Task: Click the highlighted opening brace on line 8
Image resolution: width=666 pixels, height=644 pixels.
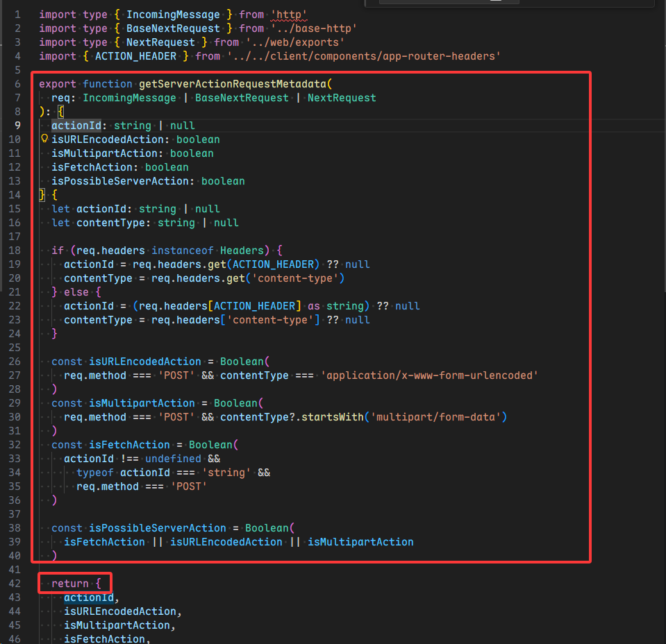Action: point(61,112)
